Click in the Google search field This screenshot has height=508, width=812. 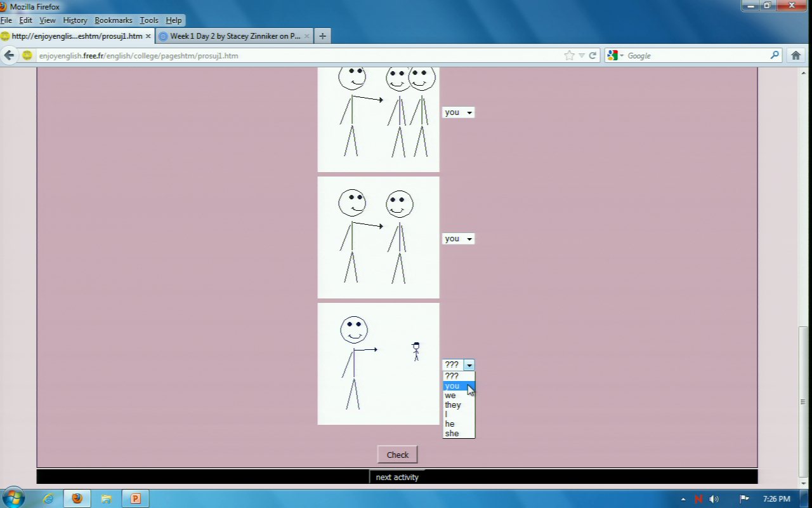tap(695, 55)
